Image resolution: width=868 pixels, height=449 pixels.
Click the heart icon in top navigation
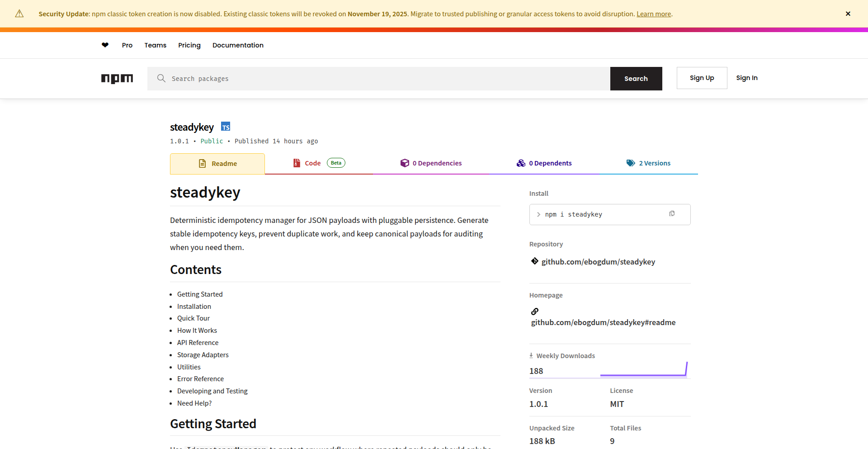click(x=105, y=45)
